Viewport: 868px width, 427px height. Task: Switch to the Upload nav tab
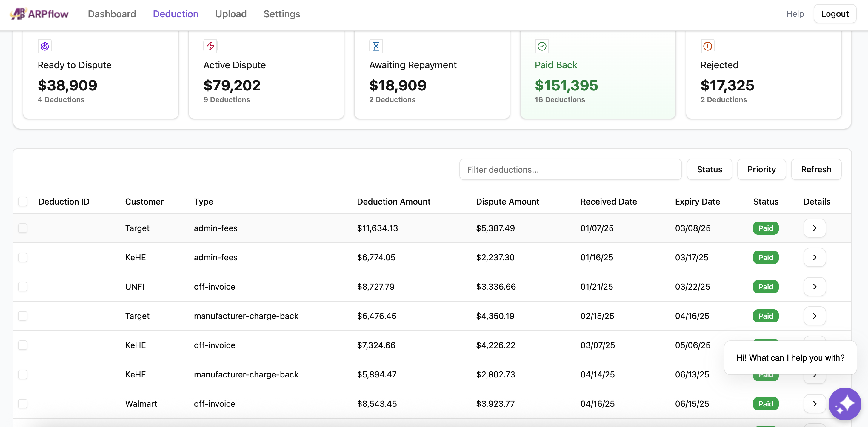[x=231, y=14]
